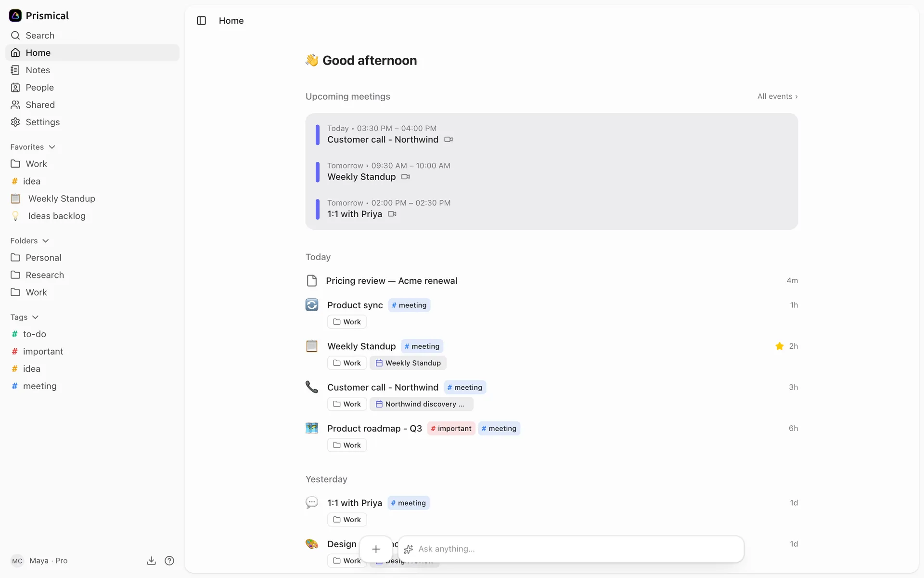Open Search in the sidebar
This screenshot has width=924, height=578.
coord(92,35)
